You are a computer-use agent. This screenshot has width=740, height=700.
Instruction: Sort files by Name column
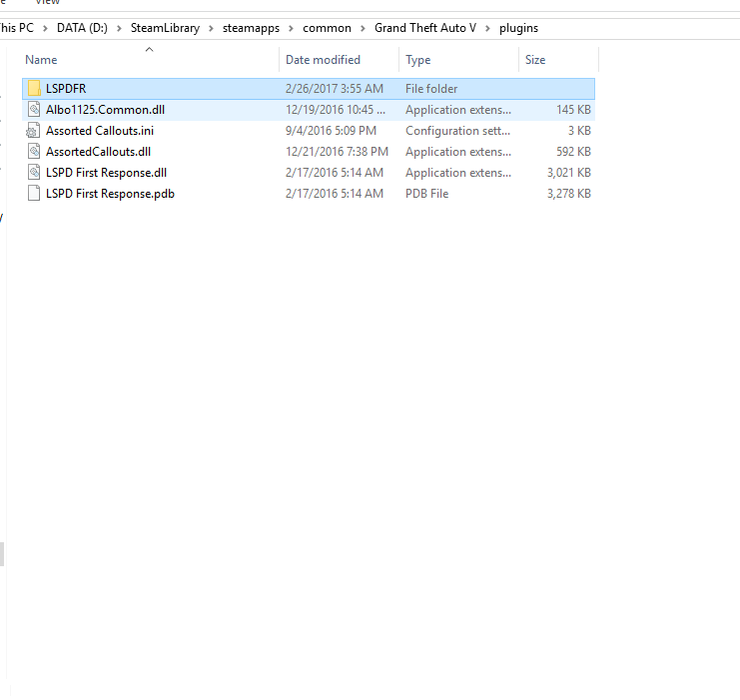pyautogui.click(x=150, y=60)
